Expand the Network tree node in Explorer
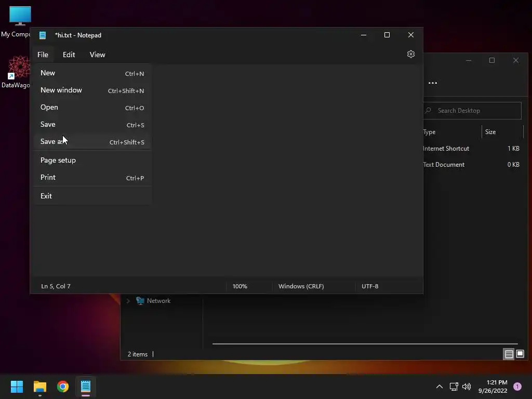 coord(128,301)
